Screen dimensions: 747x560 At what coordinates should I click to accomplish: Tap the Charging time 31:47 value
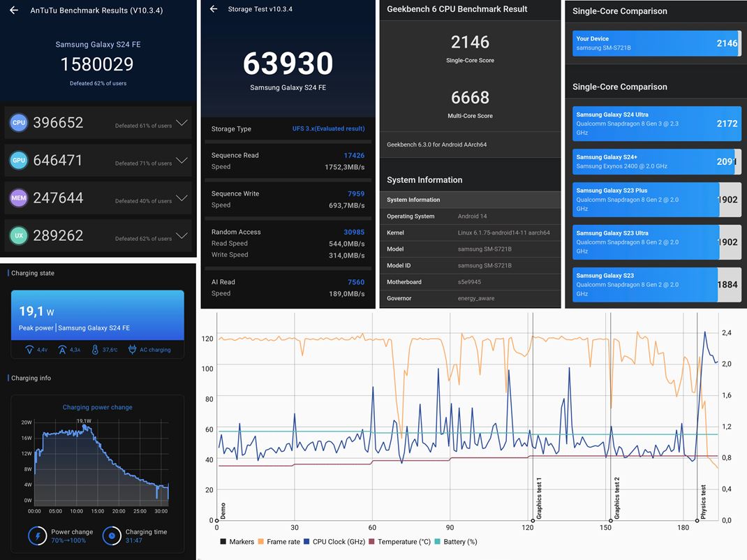coord(133,540)
